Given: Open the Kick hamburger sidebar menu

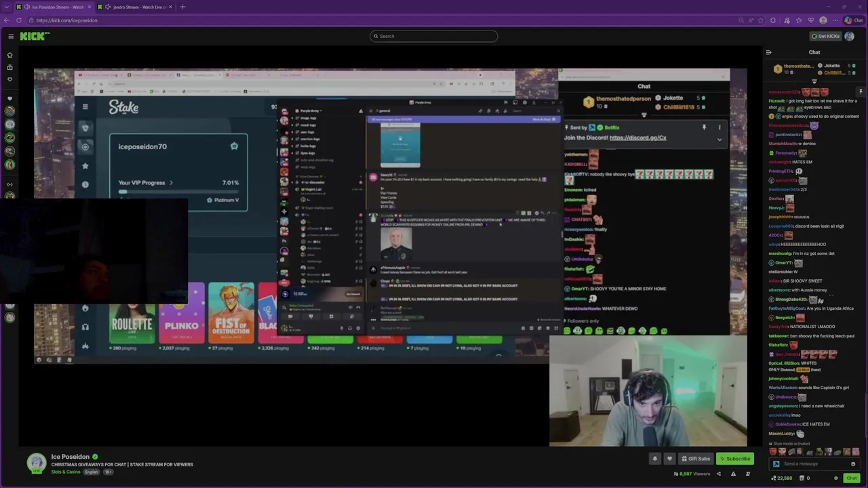Looking at the screenshot, I should (11, 36).
